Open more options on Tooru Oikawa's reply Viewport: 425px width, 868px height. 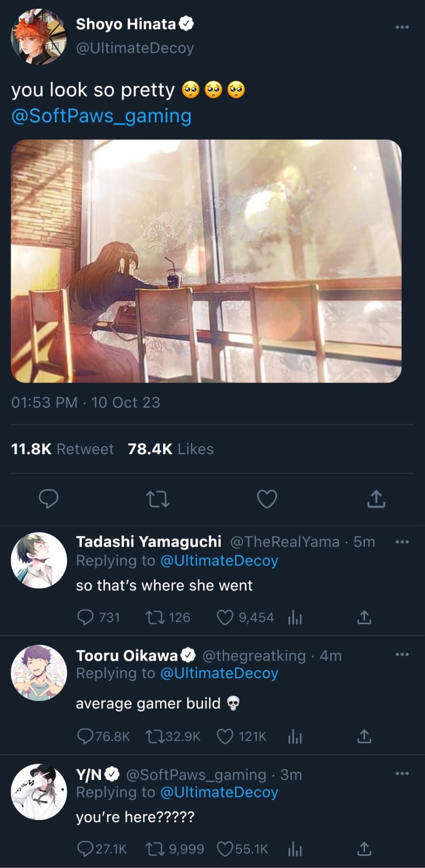[402, 654]
